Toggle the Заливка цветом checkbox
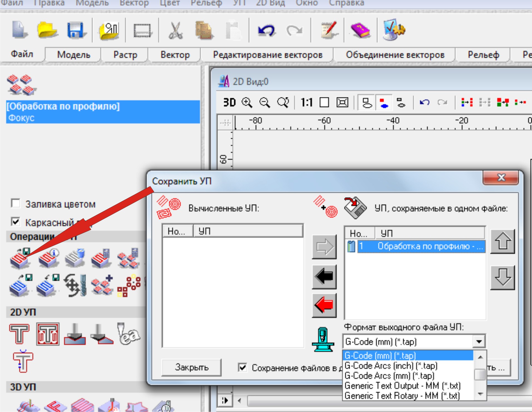This screenshot has width=532, height=412. (16, 203)
